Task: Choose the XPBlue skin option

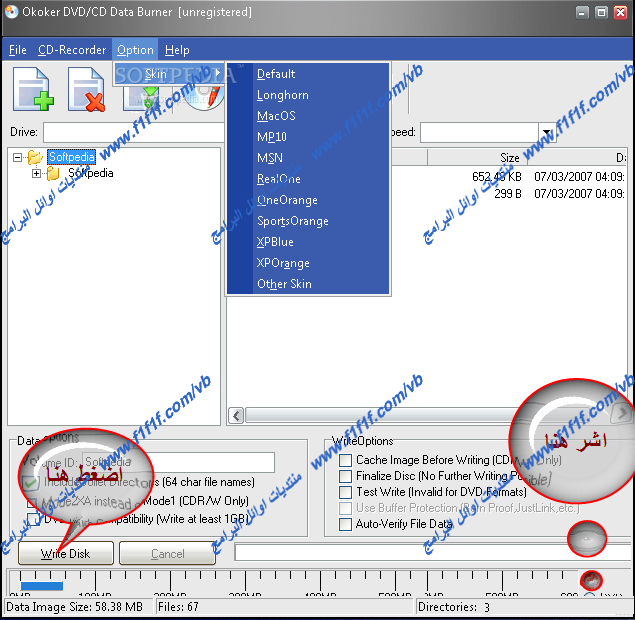Action: [275, 242]
